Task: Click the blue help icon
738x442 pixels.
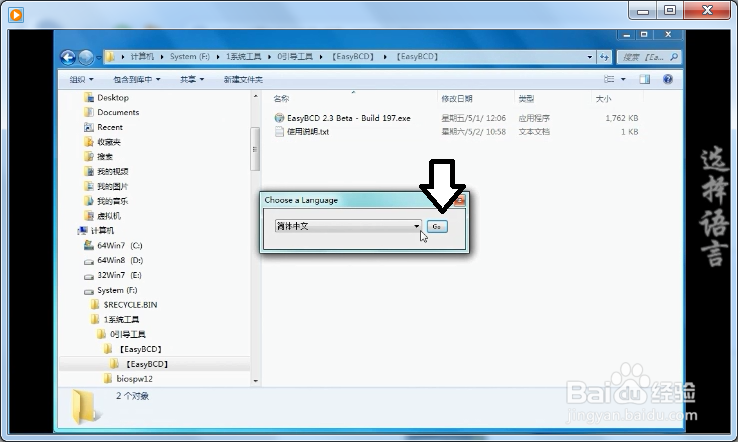Action: point(667,79)
